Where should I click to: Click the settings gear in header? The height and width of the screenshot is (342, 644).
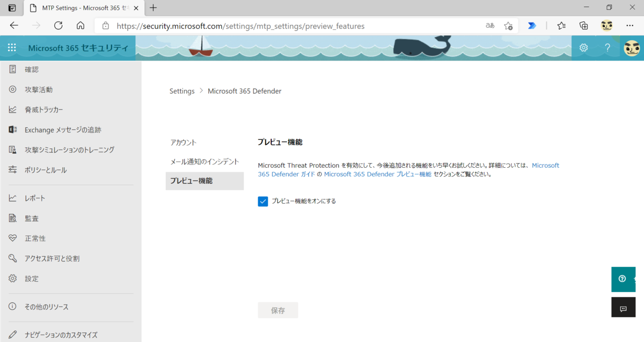point(583,48)
